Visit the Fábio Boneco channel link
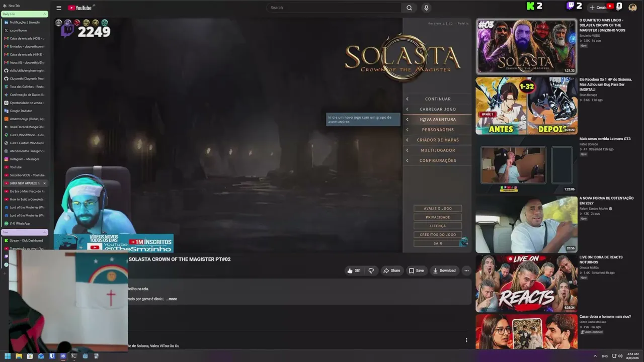 click(x=589, y=144)
